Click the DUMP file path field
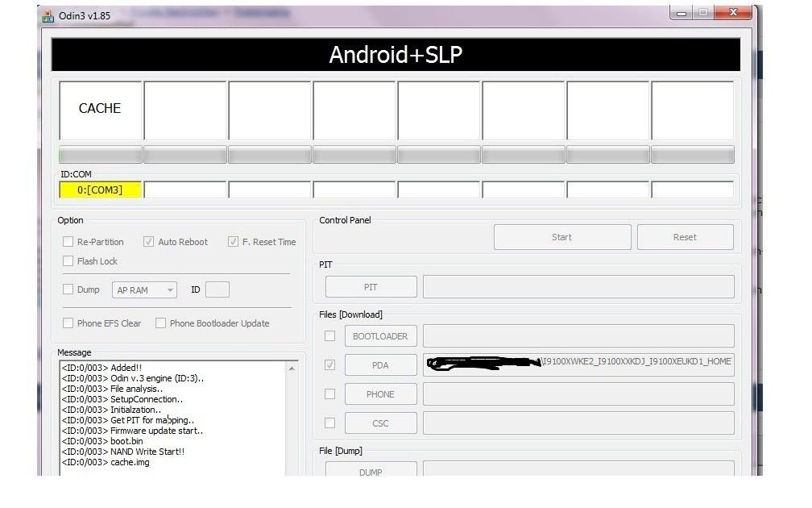The height and width of the screenshot is (508, 812). pyautogui.click(x=578, y=468)
